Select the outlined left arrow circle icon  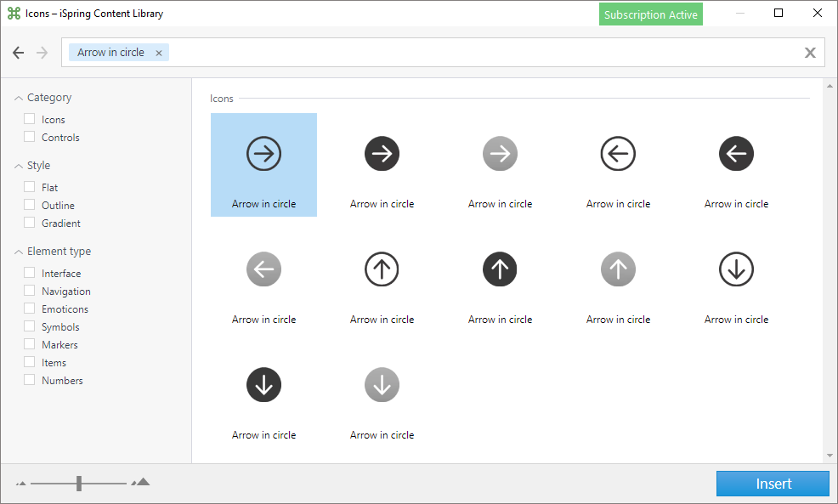[618, 154]
